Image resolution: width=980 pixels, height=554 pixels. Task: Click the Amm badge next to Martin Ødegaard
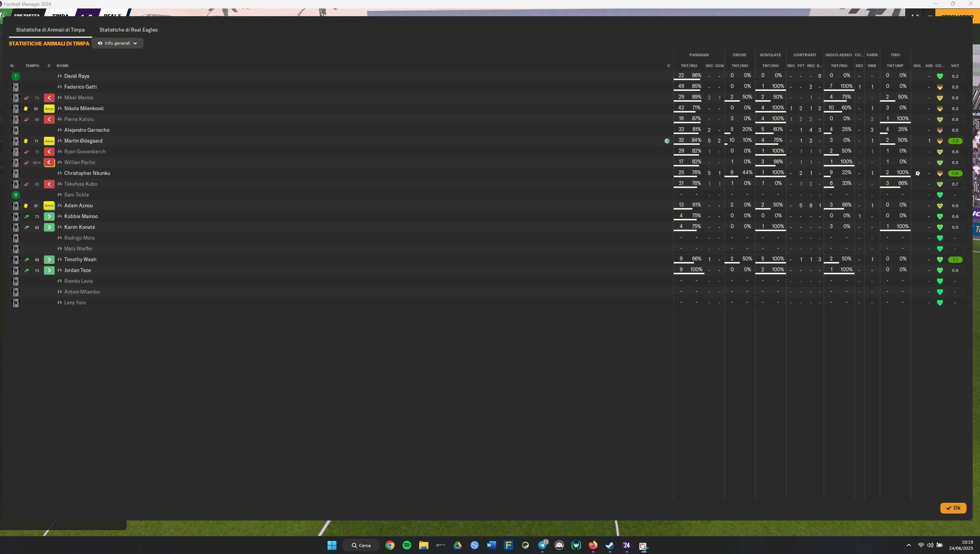49,141
